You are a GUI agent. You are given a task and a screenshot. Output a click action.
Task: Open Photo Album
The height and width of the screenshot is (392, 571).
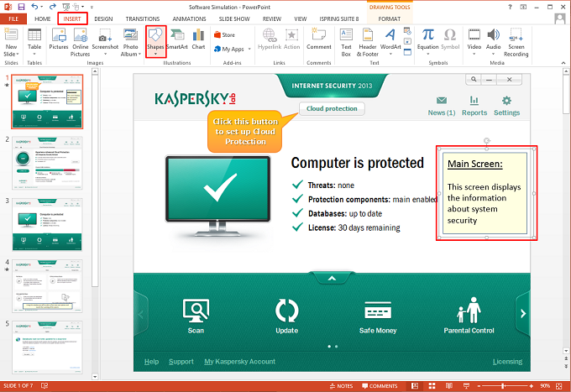tap(130, 42)
